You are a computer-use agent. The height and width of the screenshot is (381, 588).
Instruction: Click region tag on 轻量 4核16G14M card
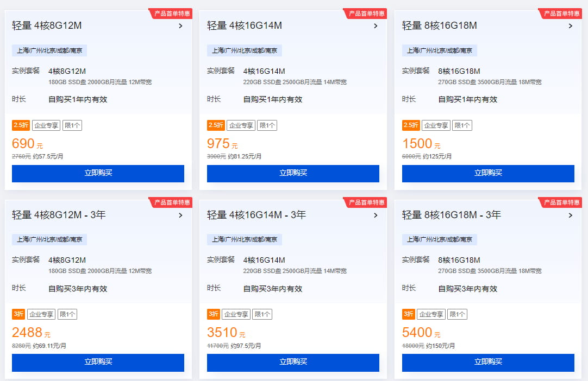tap(245, 50)
